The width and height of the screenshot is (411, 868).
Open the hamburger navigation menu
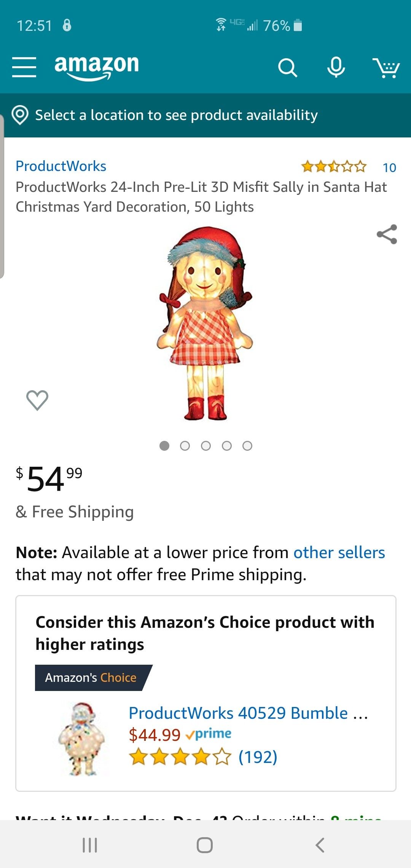coord(24,67)
